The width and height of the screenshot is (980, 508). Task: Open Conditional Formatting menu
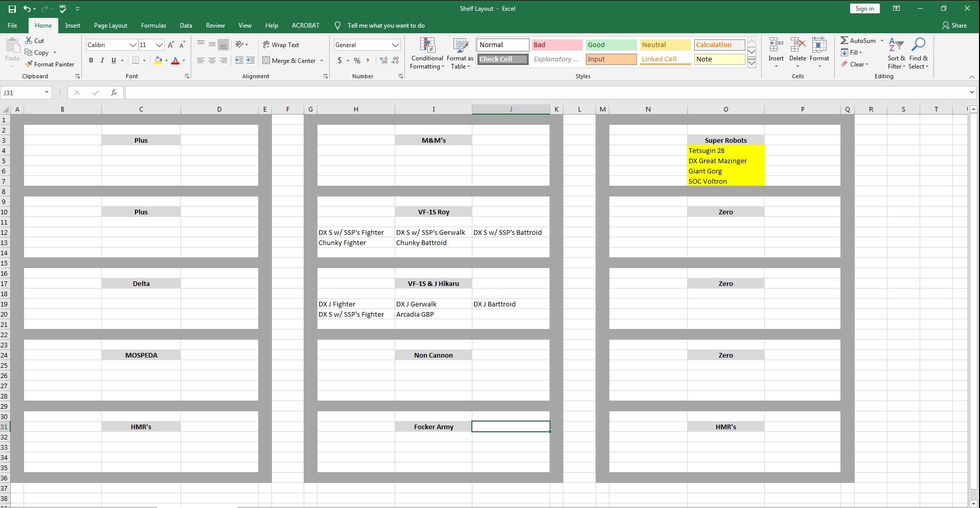pyautogui.click(x=427, y=53)
